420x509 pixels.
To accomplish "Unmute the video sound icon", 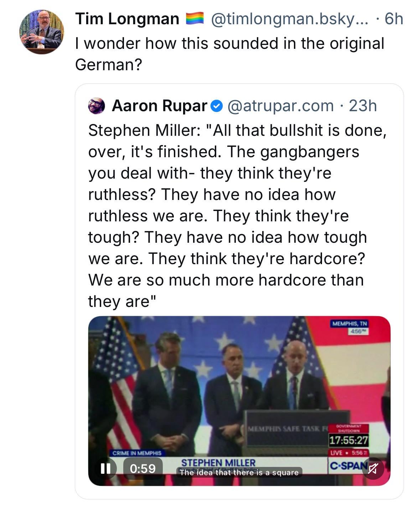I will coord(372,468).
